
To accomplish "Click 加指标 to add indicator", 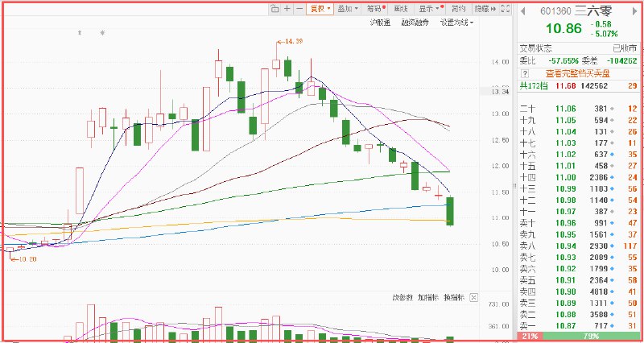I will 428,297.
